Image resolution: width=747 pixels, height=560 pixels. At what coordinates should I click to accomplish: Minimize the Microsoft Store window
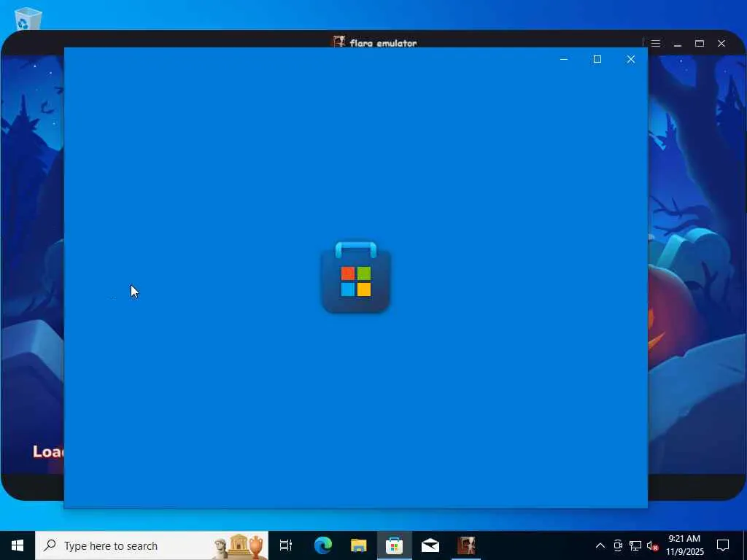(x=564, y=59)
